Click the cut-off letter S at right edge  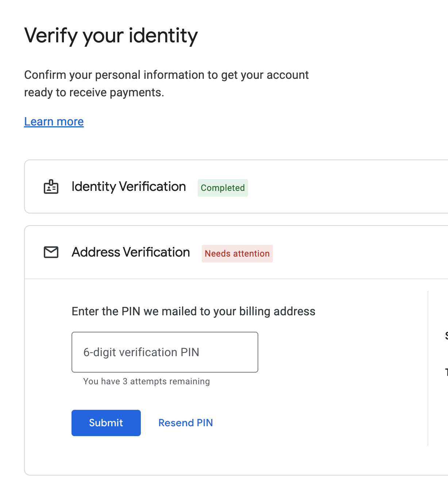tap(446, 336)
